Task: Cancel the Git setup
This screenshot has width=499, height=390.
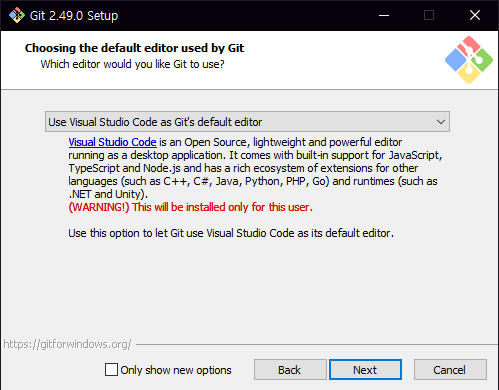Action: (450, 370)
